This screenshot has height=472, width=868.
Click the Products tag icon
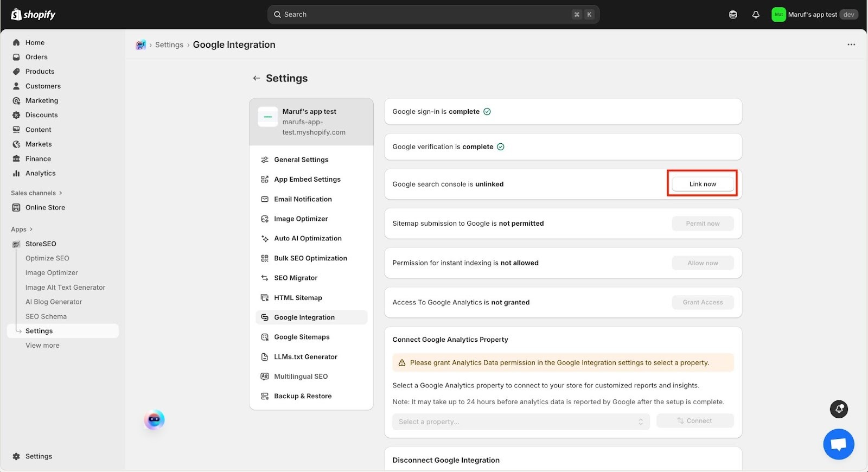tap(16, 72)
